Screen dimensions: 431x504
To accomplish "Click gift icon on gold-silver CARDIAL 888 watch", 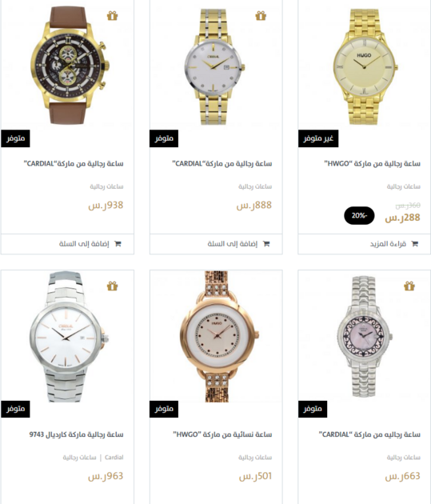I will coord(261,16).
